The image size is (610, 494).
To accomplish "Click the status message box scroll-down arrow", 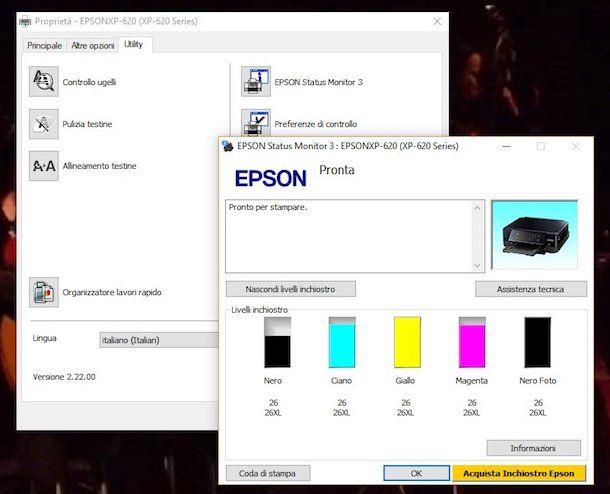I will coord(477,265).
